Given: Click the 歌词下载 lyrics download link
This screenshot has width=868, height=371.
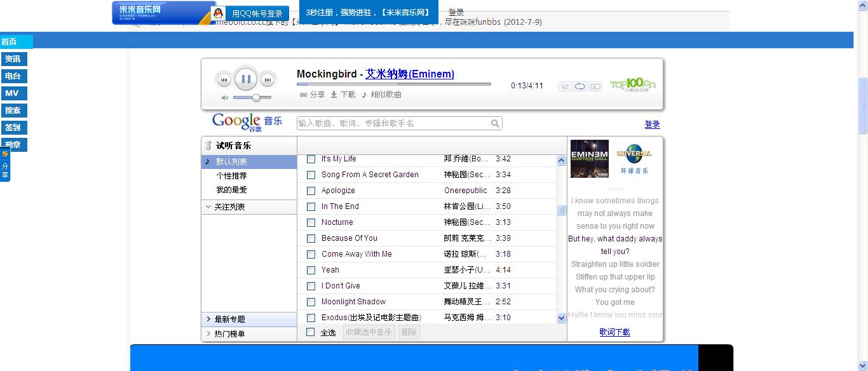Looking at the screenshot, I should click(x=614, y=332).
